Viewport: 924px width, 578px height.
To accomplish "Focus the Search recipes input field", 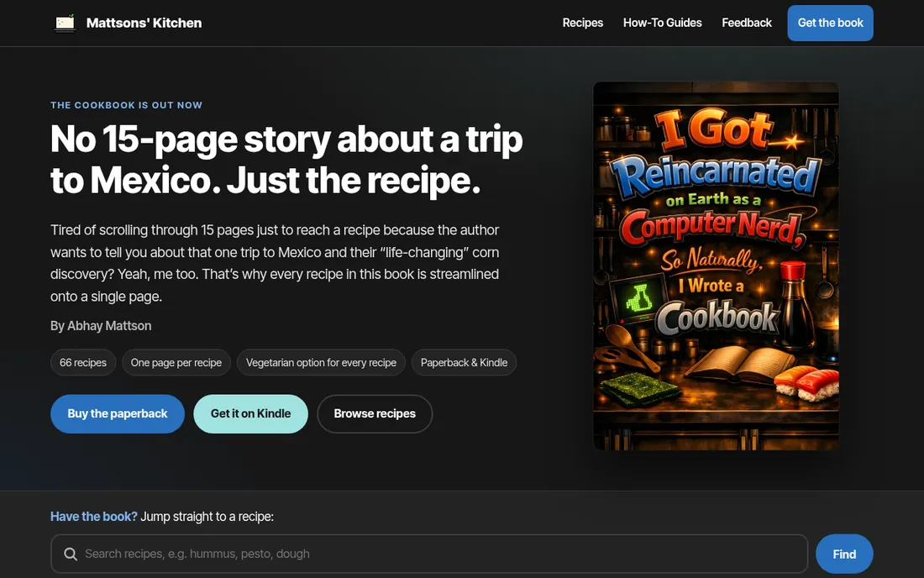I will pyautogui.click(x=429, y=554).
